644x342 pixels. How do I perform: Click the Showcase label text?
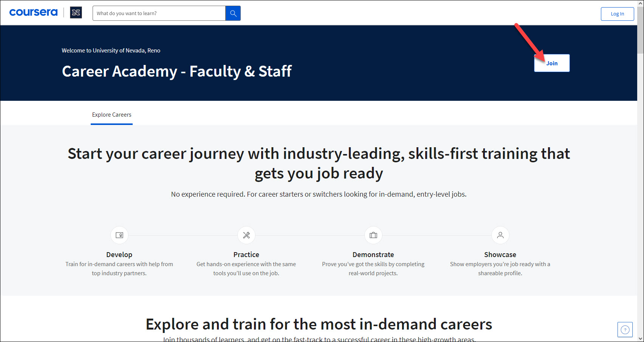500,254
